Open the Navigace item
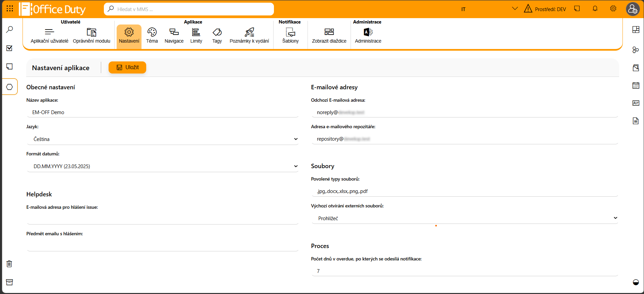 tap(174, 36)
